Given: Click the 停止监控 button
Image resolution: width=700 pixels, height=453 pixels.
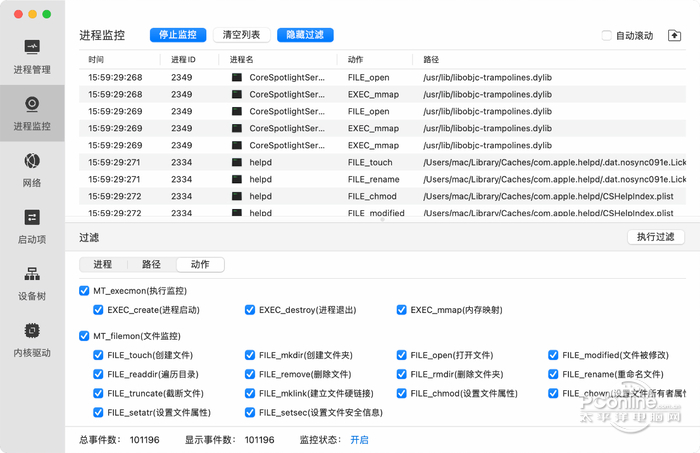Looking at the screenshot, I should point(178,35).
